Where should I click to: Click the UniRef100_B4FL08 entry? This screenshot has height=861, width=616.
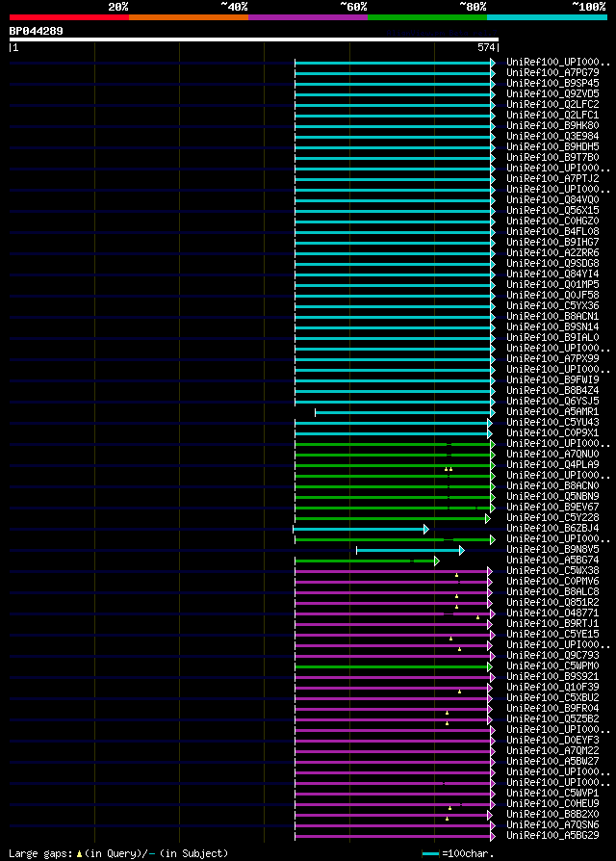point(552,232)
